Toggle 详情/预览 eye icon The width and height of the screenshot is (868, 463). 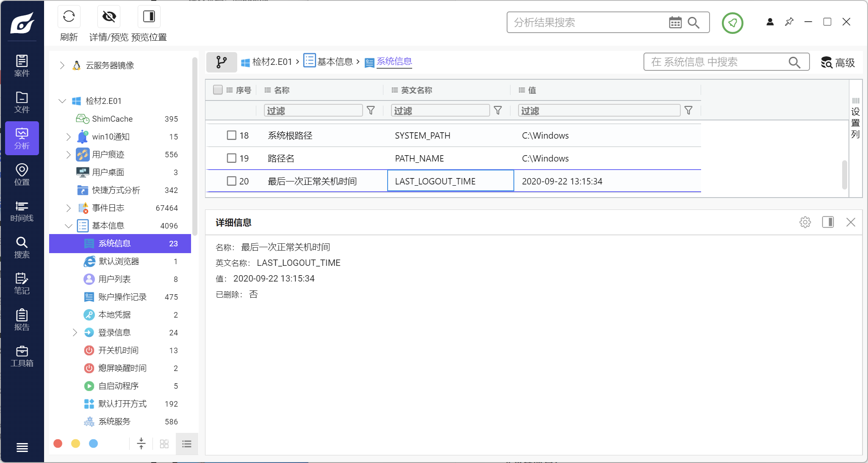tap(109, 17)
